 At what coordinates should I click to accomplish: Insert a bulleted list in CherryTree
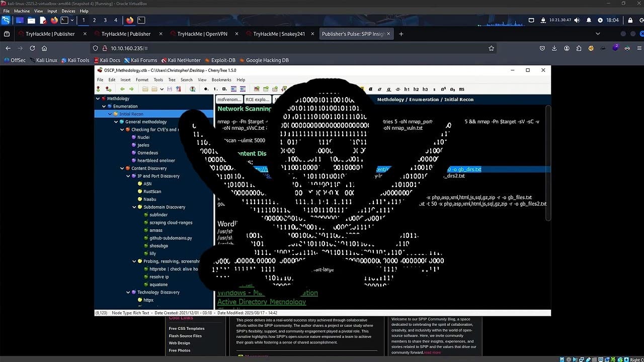pos(206,89)
